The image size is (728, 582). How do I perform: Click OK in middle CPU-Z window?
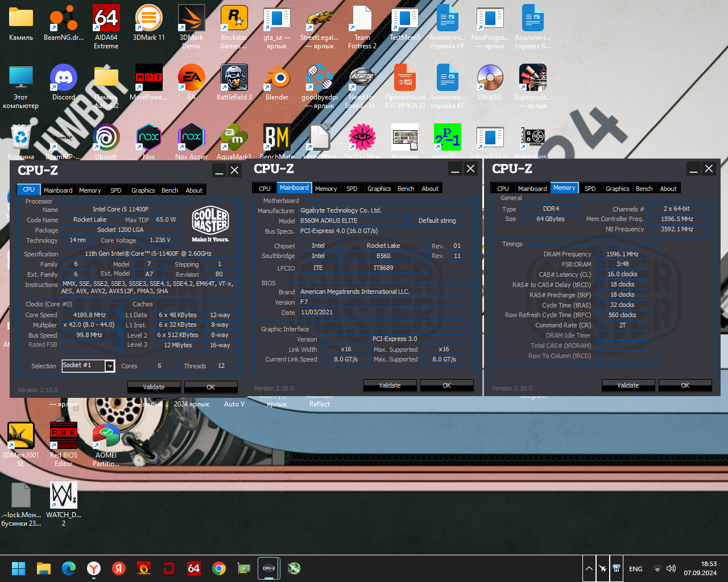447,385
